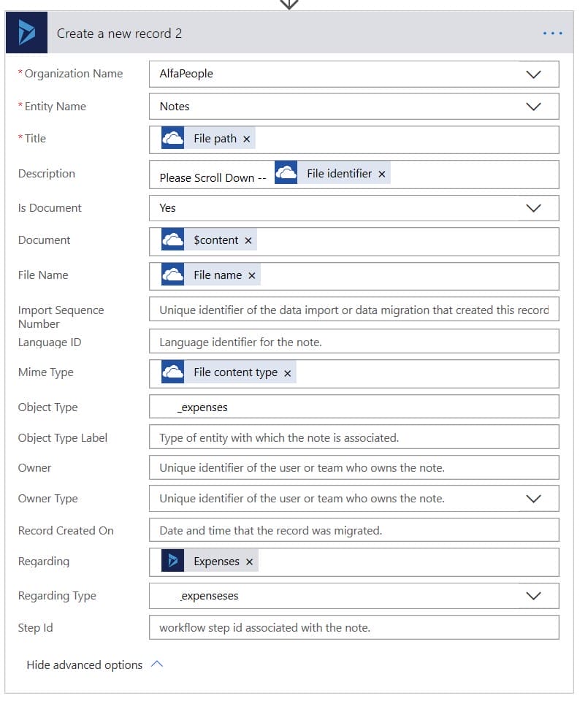Select the OneDrive icon on the File path token
Viewport: 588px width, 701px height.
pos(172,137)
